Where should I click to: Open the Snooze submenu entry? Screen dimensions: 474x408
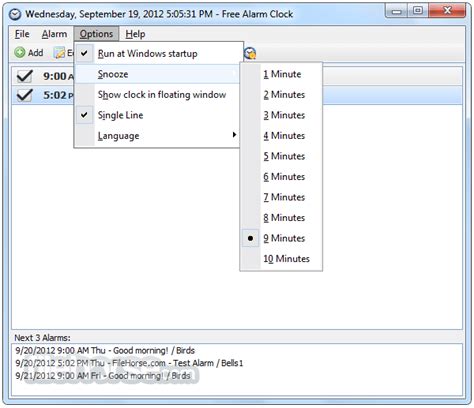pos(157,74)
